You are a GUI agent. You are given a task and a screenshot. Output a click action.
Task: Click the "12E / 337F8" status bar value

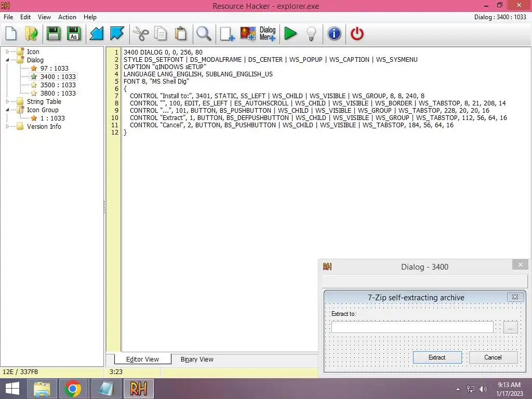(20, 372)
